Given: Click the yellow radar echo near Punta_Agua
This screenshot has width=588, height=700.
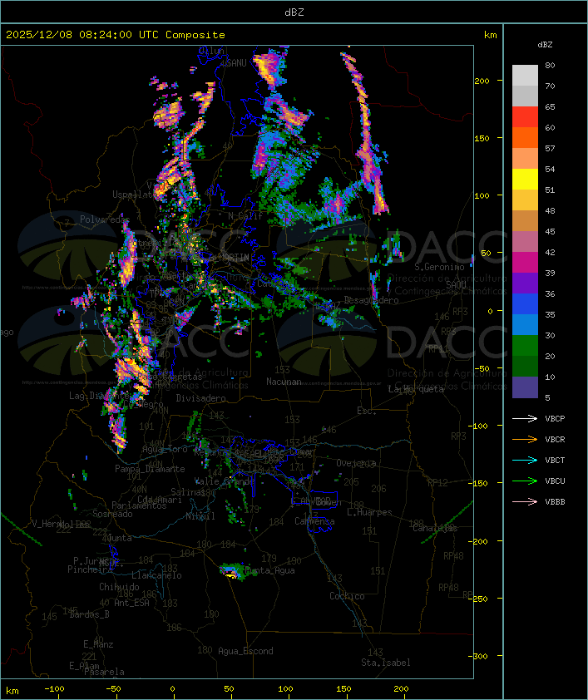Looking at the screenshot, I should 230,576.
